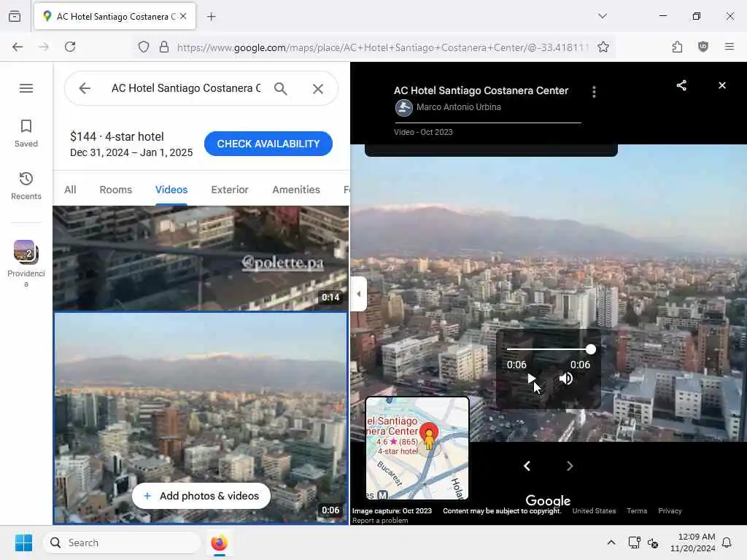The width and height of the screenshot is (747, 560).
Task: Open the Google Maps hamburger menu
Action: [x=26, y=88]
